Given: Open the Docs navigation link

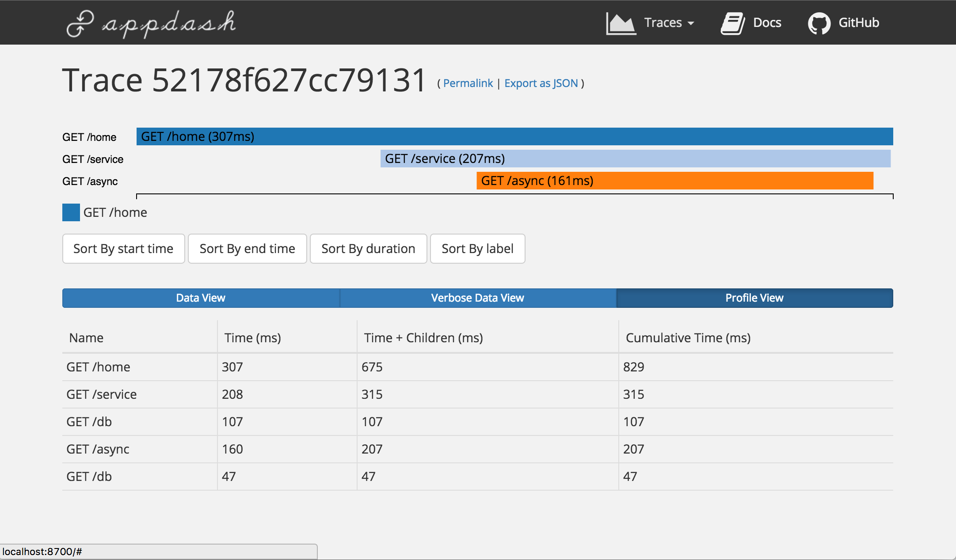Looking at the screenshot, I should (x=767, y=23).
